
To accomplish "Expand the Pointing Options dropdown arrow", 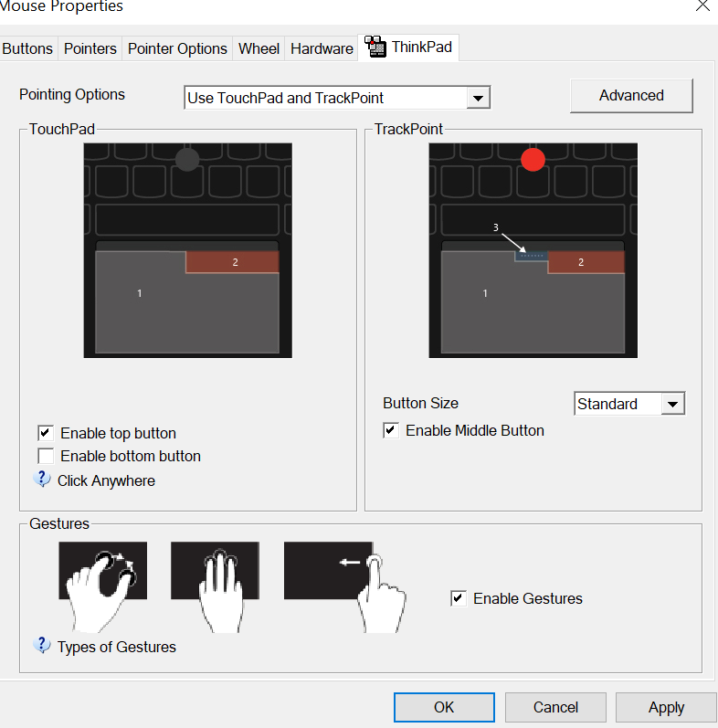I will click(x=478, y=98).
